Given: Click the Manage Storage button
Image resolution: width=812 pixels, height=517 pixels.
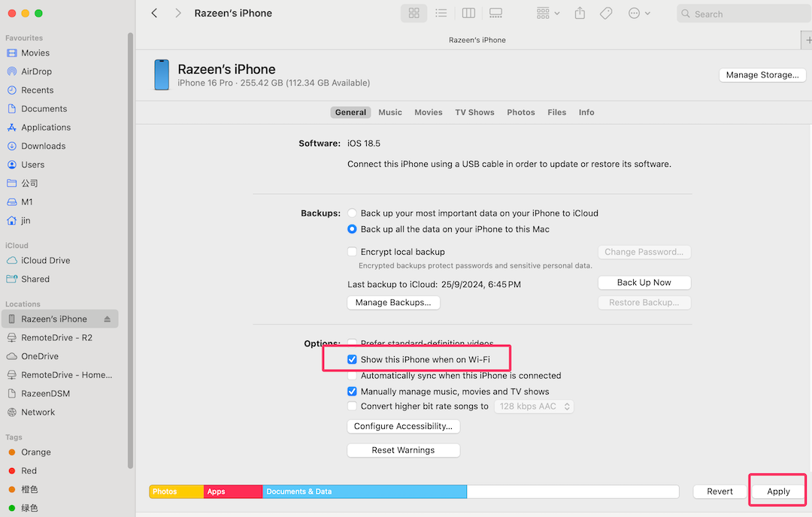Looking at the screenshot, I should coord(762,75).
